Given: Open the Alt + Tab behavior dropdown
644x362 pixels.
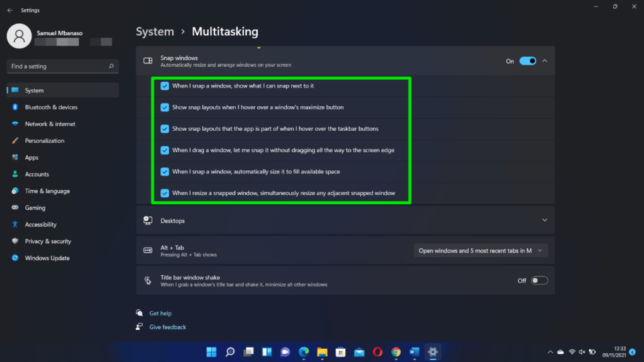Looking at the screenshot, I should click(480, 250).
